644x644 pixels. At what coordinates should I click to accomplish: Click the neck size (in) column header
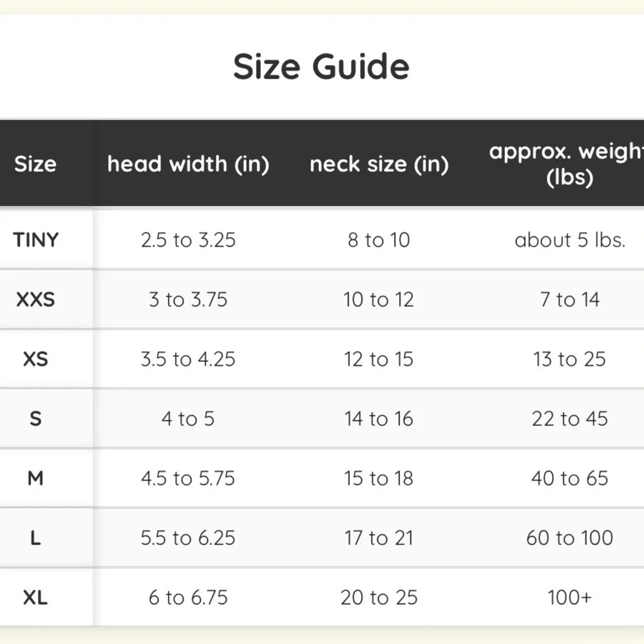pyautogui.click(x=379, y=164)
